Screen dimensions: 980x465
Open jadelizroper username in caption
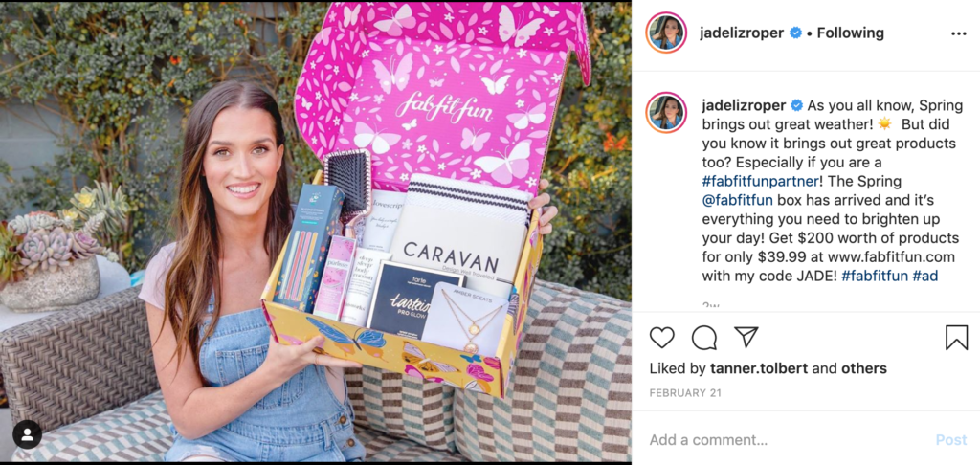[743, 105]
